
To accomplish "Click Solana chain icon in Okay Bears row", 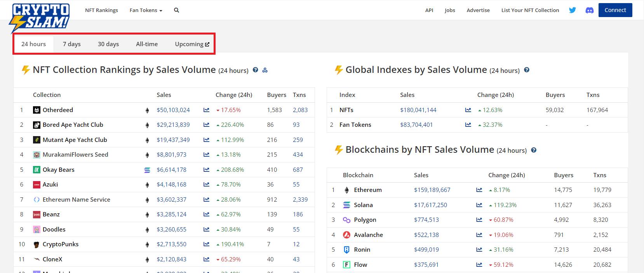I will (147, 170).
